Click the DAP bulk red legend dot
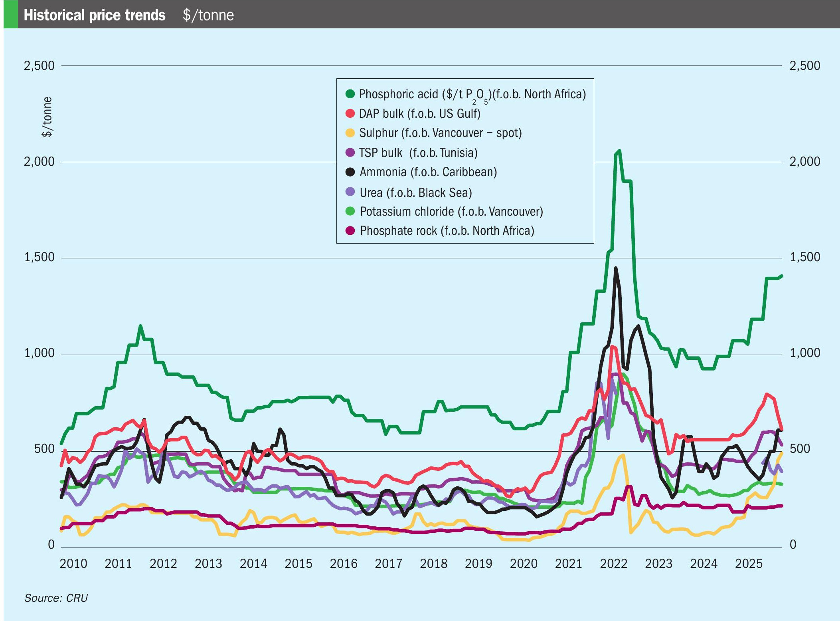Image resolution: width=840 pixels, height=621 pixels. pos(350,113)
